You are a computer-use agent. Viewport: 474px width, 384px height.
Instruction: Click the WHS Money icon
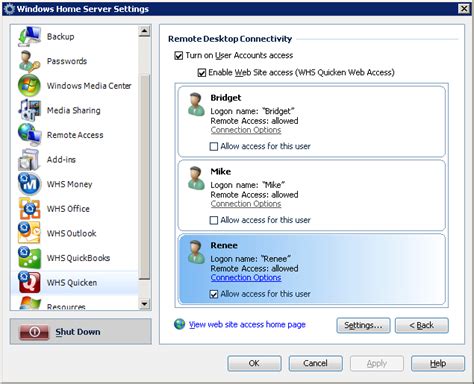click(29, 184)
